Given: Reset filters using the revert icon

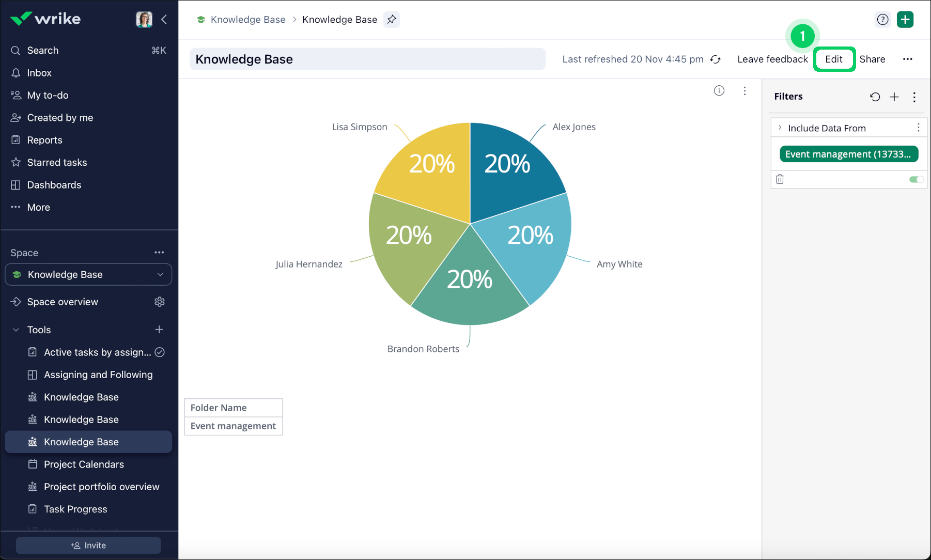Looking at the screenshot, I should pos(875,97).
